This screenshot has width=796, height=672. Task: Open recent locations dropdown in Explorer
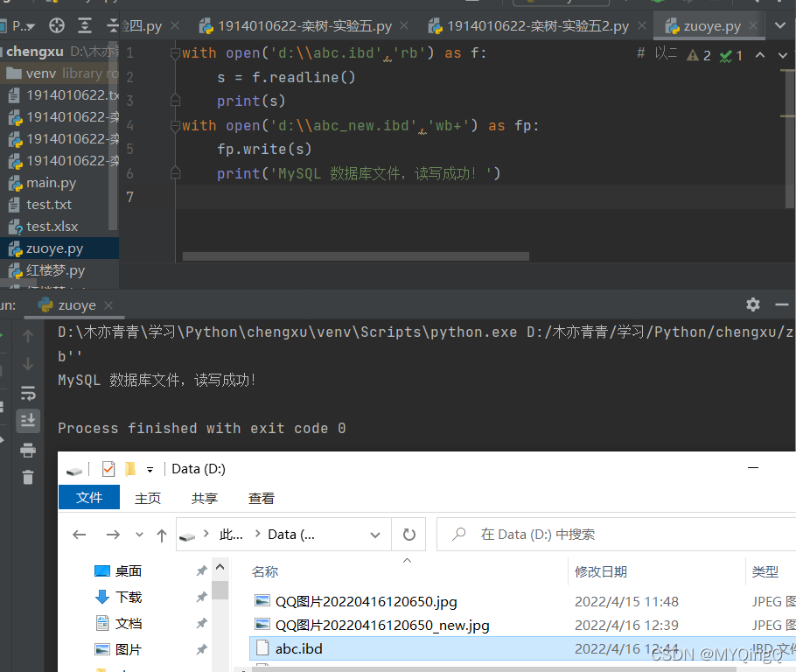tap(140, 535)
